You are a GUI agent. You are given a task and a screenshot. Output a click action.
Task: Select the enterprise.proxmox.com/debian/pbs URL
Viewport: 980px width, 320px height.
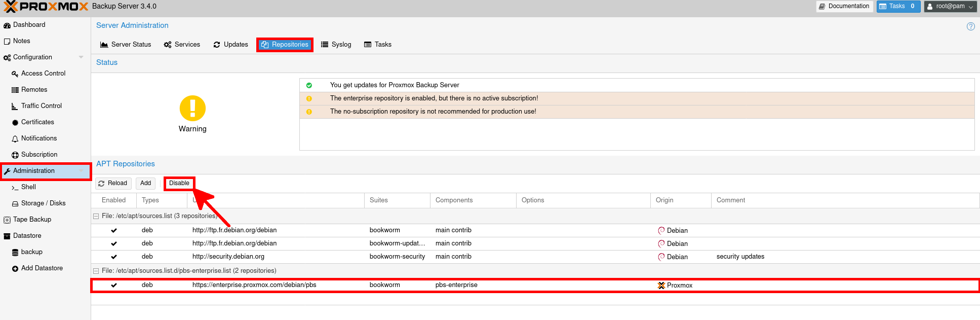point(254,285)
